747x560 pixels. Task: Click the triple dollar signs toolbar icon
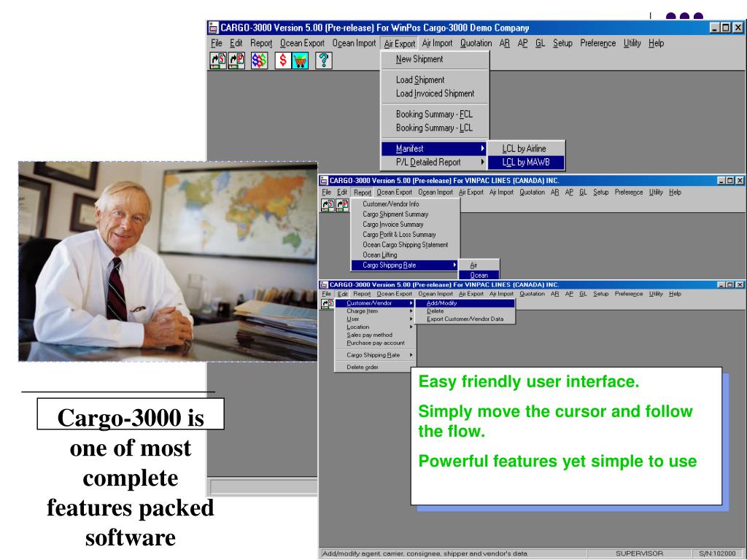[x=259, y=61]
